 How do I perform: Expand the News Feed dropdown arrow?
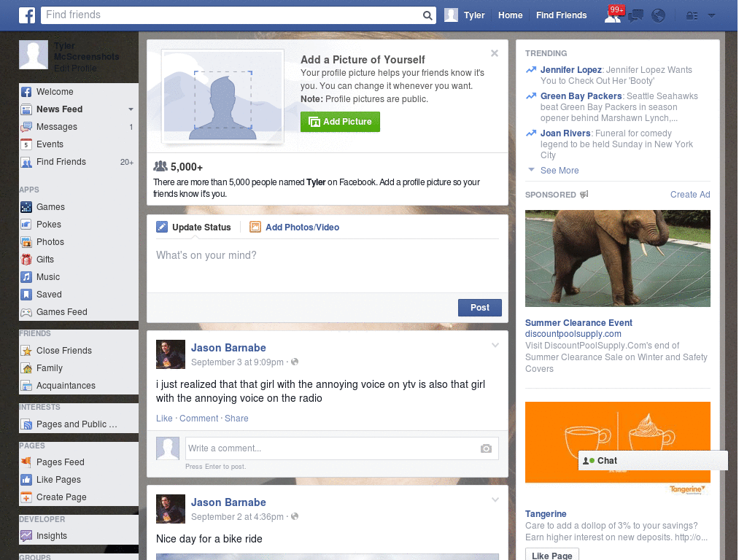click(131, 109)
